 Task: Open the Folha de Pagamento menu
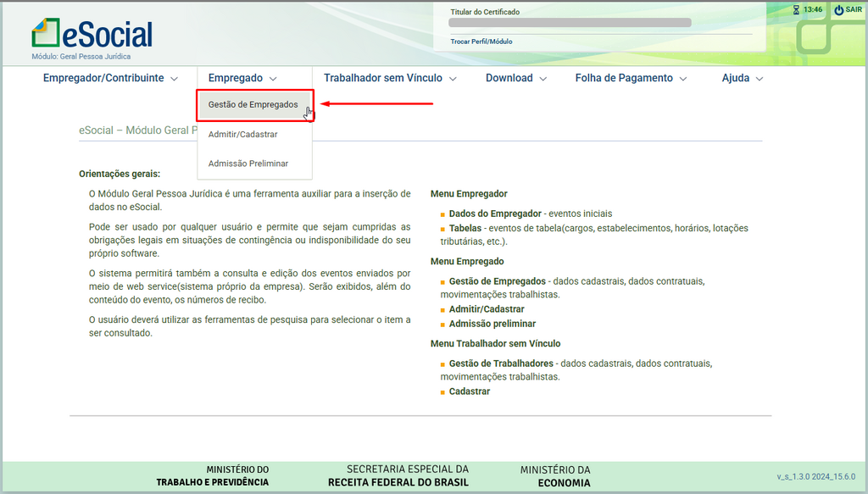[631, 78]
